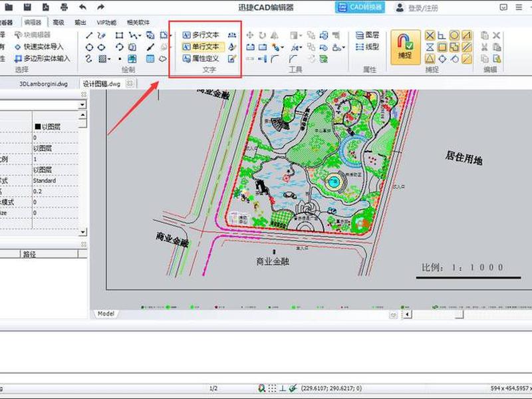Toggle the circle center snap mode
Screen dimensions: 532x399
pos(454,35)
